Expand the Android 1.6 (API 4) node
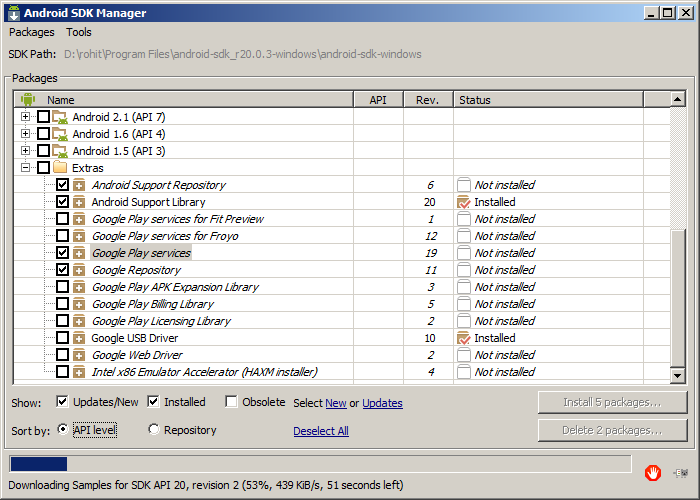 (25, 133)
